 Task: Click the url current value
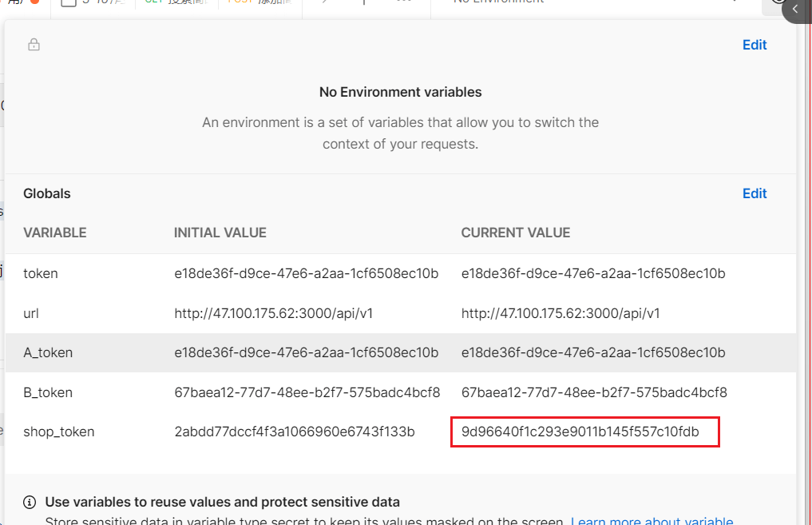[x=560, y=313]
